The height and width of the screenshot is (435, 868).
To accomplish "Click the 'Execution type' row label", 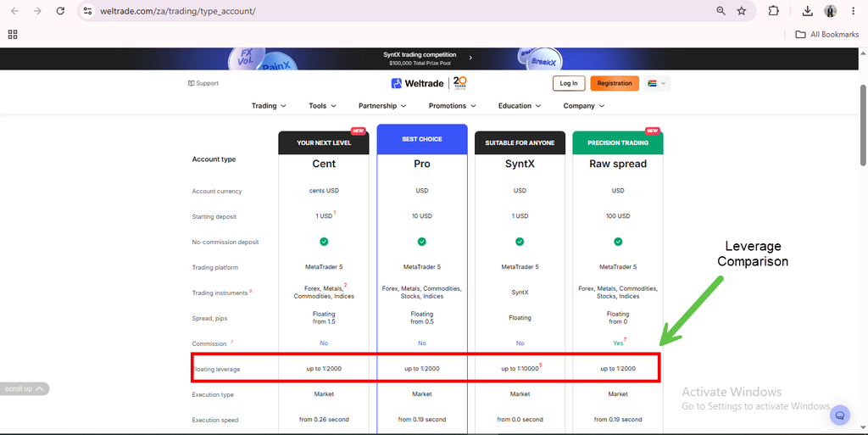I will [x=213, y=394].
